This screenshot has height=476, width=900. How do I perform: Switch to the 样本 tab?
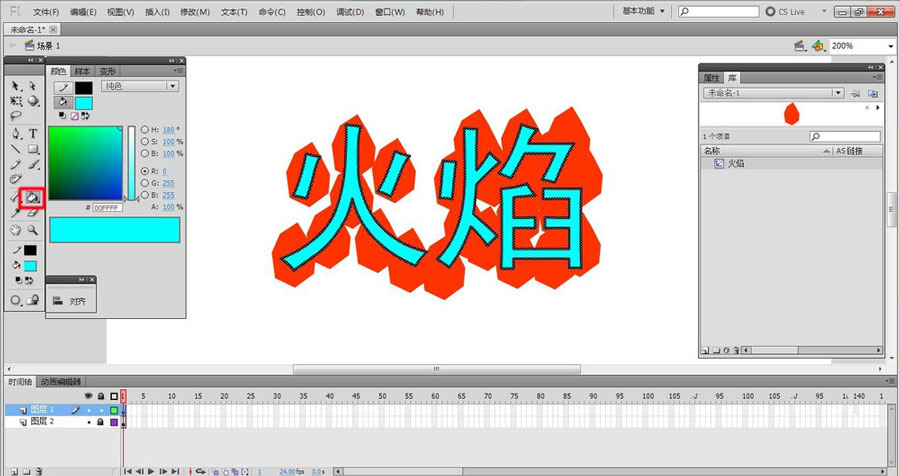(x=83, y=71)
